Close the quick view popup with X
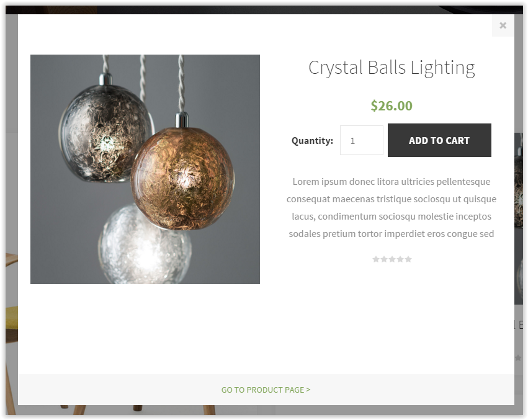Viewport: 528px width, 420px height. coord(503,25)
